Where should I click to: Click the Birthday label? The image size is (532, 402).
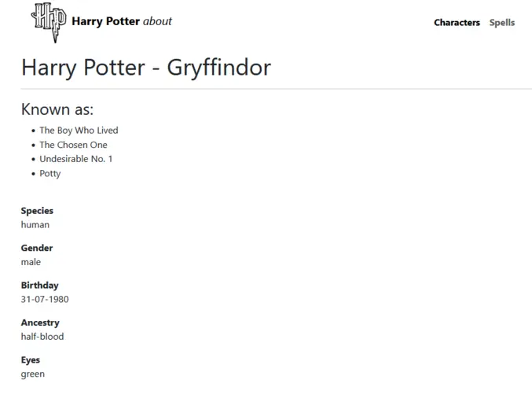40,286
